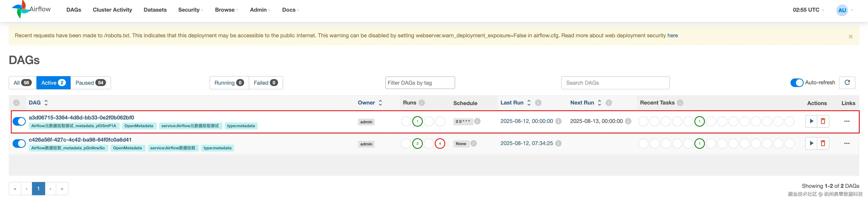
Task: Delete the a3d06715 DAG using the trash icon
Action: 823,121
